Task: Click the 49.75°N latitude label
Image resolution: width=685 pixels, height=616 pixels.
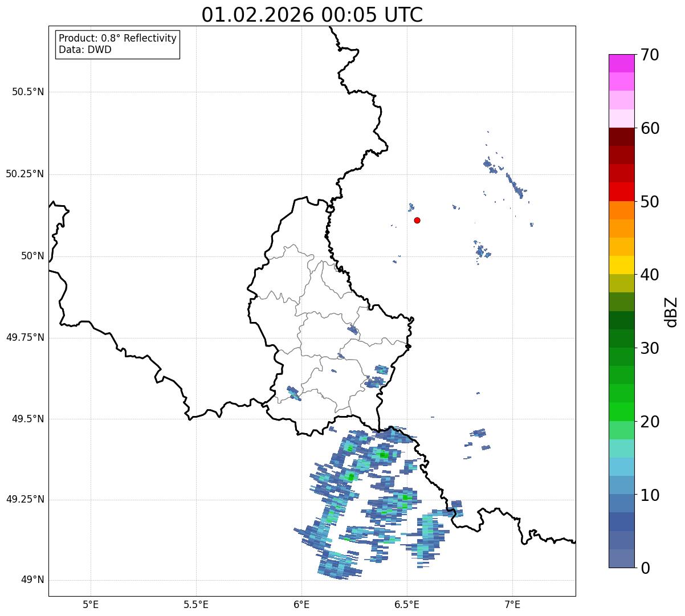Action: coord(25,337)
